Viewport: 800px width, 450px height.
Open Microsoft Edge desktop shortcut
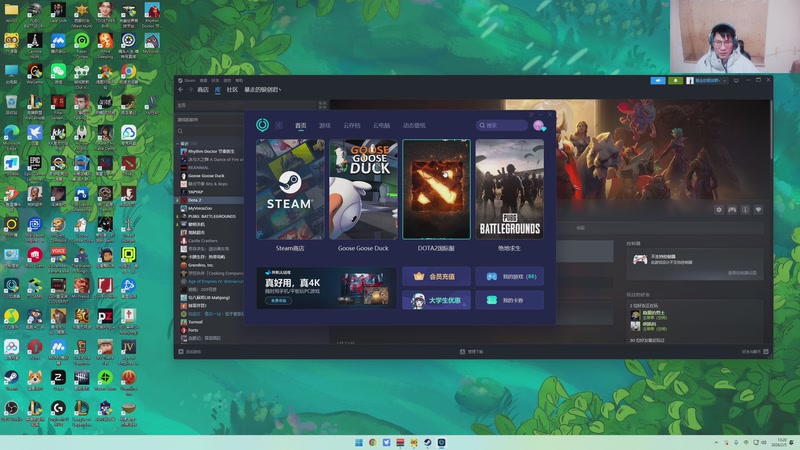(11, 136)
